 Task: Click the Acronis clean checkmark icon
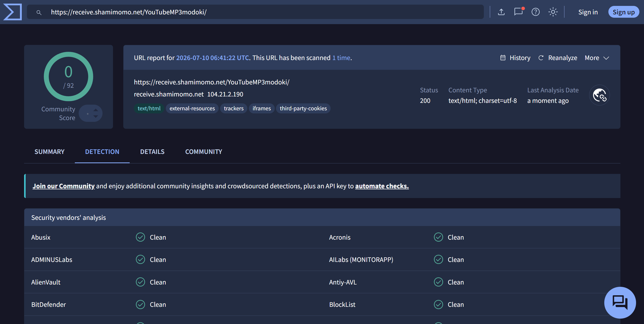click(438, 237)
